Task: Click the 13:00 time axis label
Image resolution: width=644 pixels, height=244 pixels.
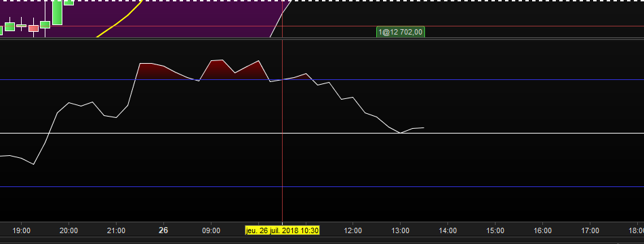Action: point(401,231)
